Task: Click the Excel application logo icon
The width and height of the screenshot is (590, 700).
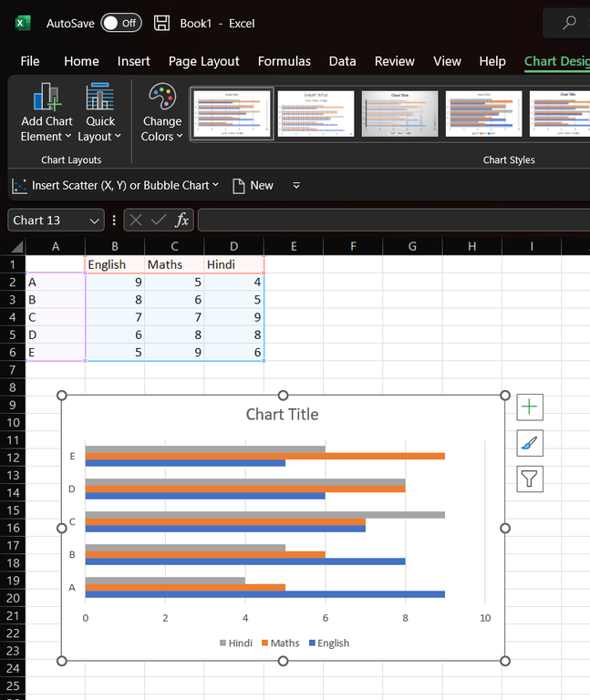Action: click(x=23, y=23)
